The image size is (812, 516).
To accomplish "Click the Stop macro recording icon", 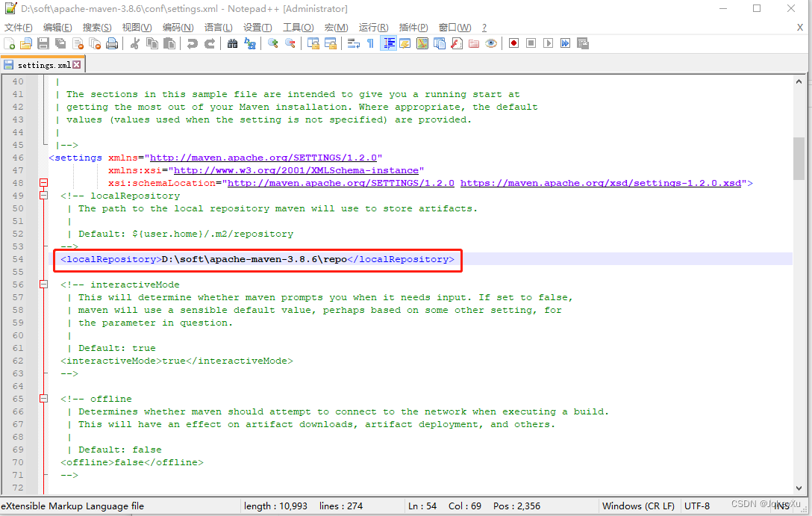I will (531, 43).
